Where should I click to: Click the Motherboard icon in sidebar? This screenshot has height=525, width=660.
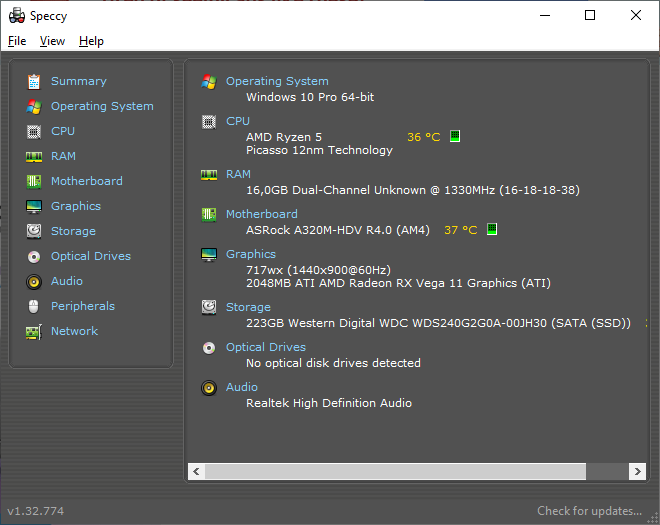(34, 181)
